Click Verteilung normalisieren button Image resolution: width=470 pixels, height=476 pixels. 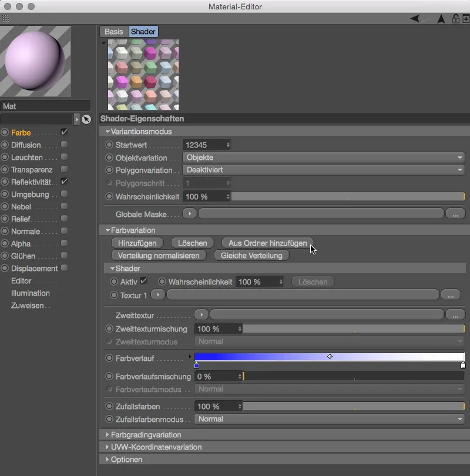click(159, 256)
